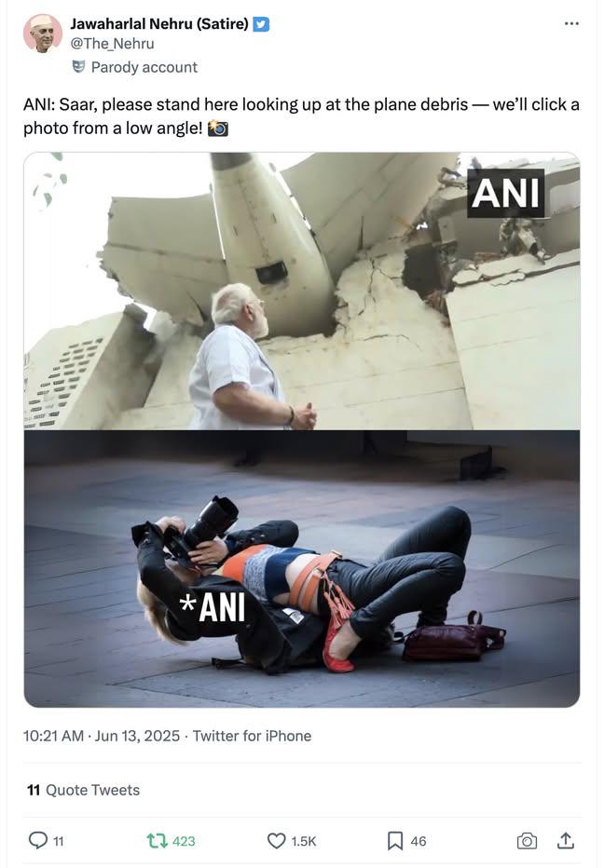Click the 423 retweet count

[x=184, y=841]
